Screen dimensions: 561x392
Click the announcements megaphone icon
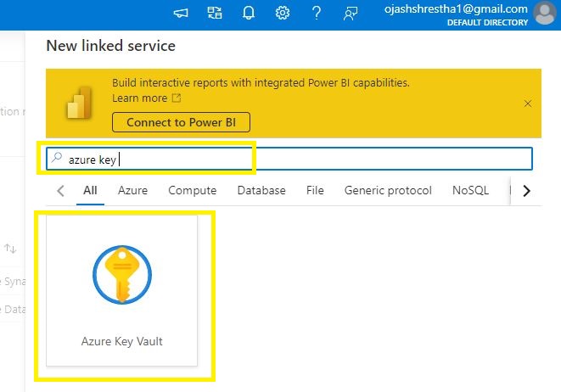pyautogui.click(x=181, y=13)
